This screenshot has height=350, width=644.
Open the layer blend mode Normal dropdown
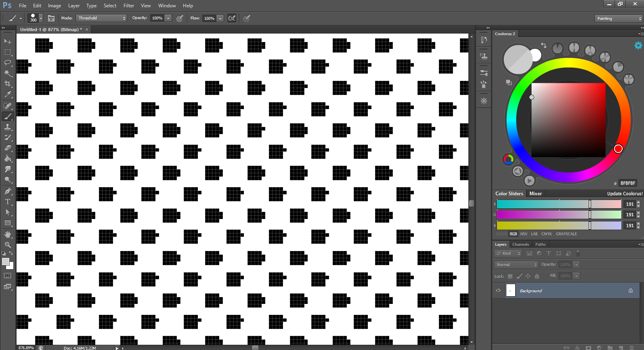point(516,265)
